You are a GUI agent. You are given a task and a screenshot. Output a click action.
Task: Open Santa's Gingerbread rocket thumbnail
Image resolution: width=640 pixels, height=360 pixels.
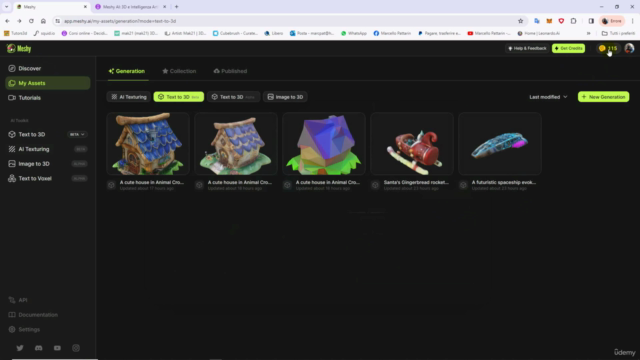tap(412, 144)
